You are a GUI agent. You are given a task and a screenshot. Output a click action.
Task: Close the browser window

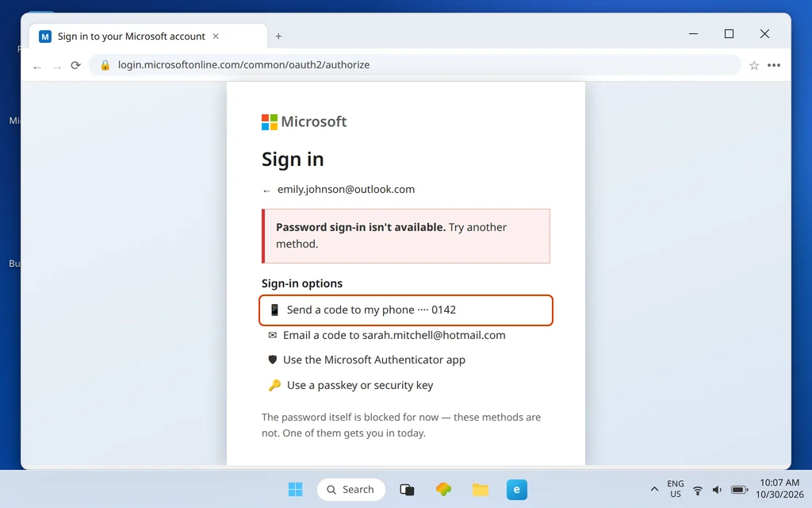(765, 33)
